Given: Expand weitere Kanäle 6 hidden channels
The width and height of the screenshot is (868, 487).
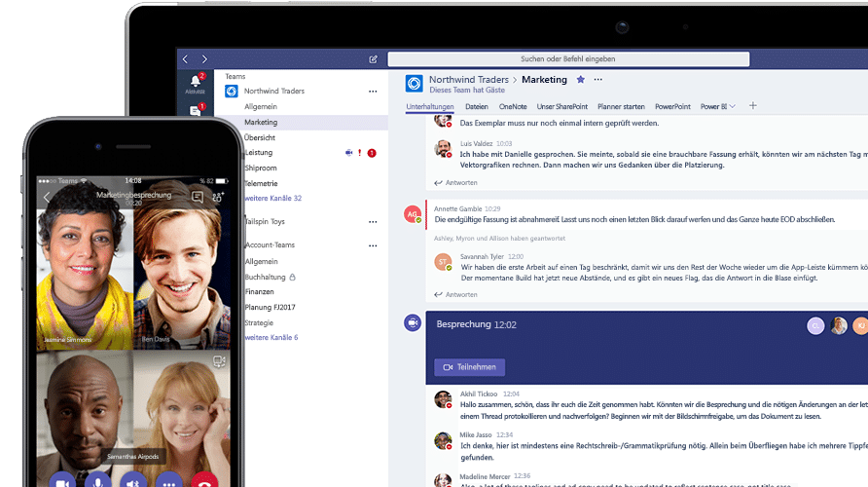Looking at the screenshot, I should click(271, 337).
